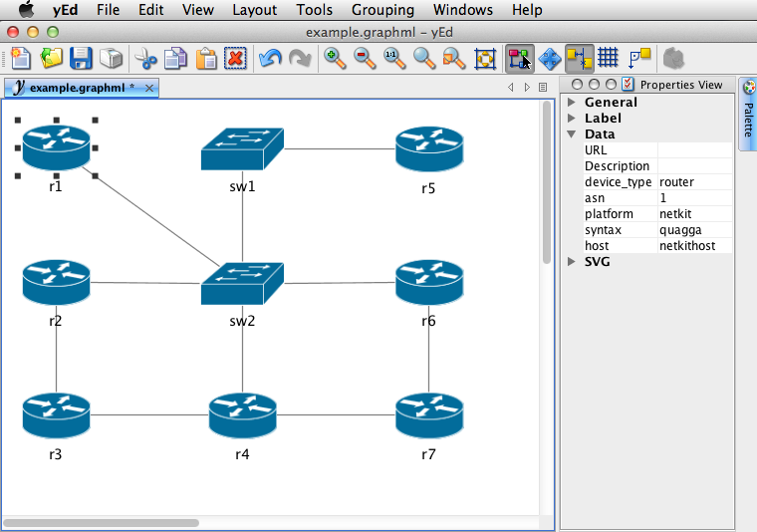
Task: Open the Layout menu
Action: coord(254,10)
